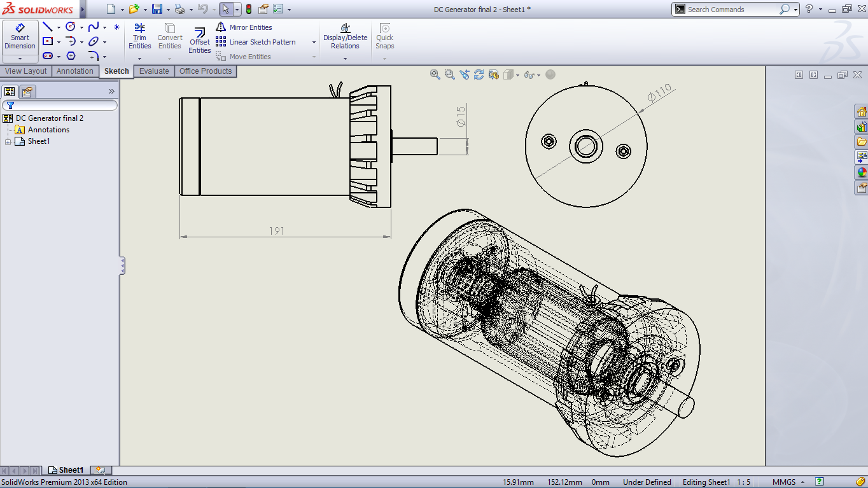This screenshot has height=488, width=868.
Task: Activate the Trim Entities tool
Action: tap(139, 37)
